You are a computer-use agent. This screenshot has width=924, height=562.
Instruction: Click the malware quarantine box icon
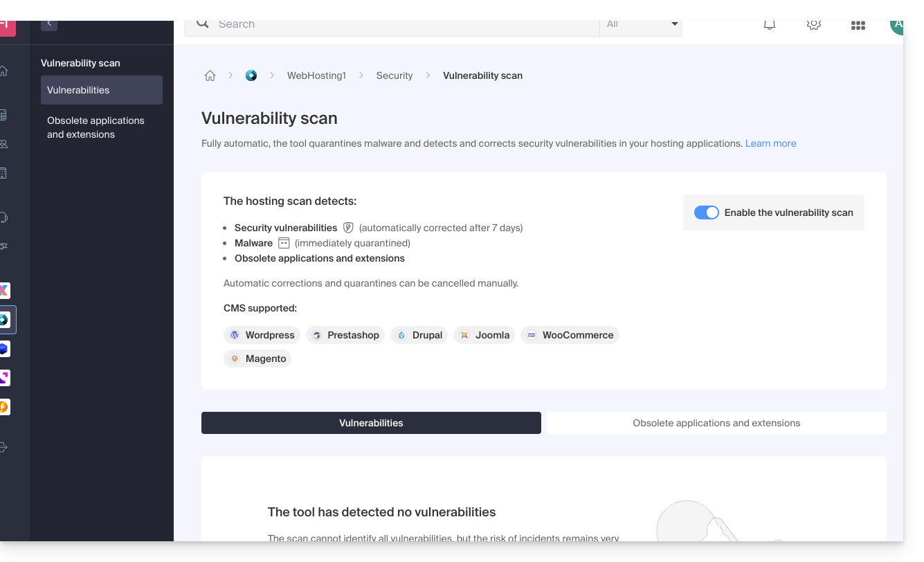tap(284, 243)
